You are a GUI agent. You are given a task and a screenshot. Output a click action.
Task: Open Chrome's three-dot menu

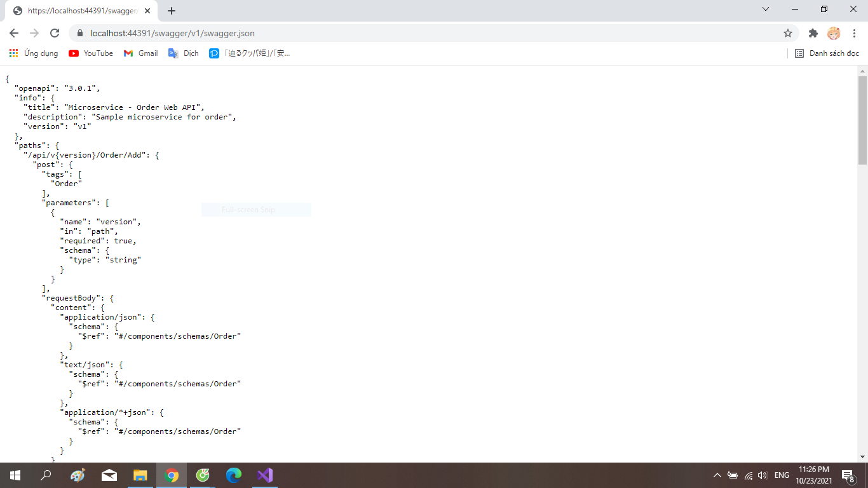pyautogui.click(x=854, y=33)
